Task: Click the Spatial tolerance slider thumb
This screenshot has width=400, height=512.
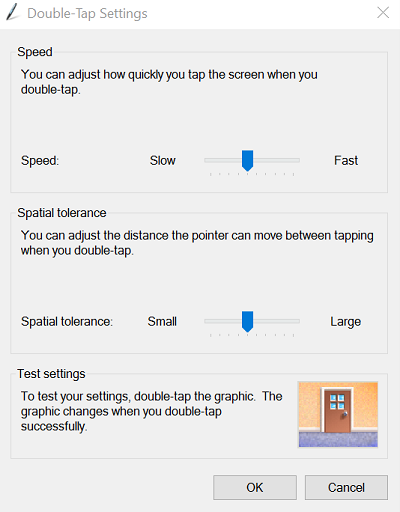Action: (247, 322)
